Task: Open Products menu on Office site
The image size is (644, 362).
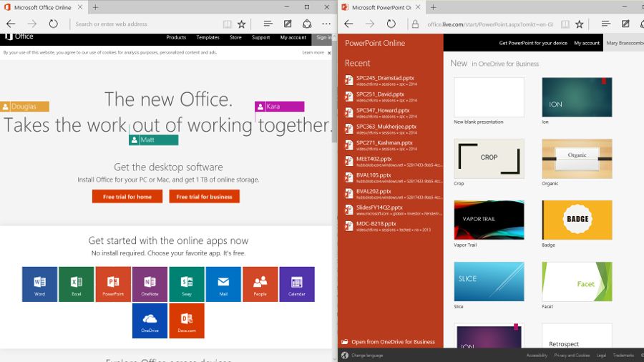Action: coord(176,37)
